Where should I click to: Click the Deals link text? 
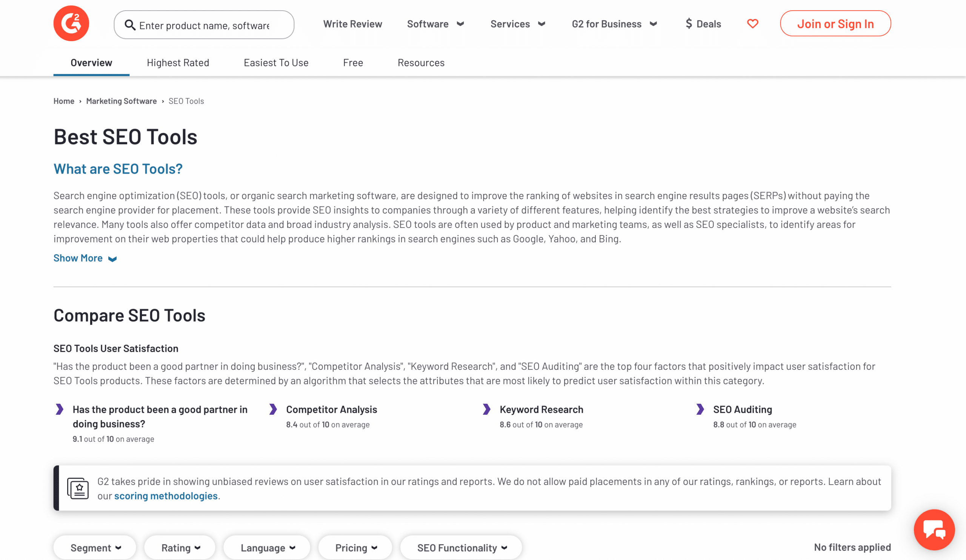click(708, 24)
